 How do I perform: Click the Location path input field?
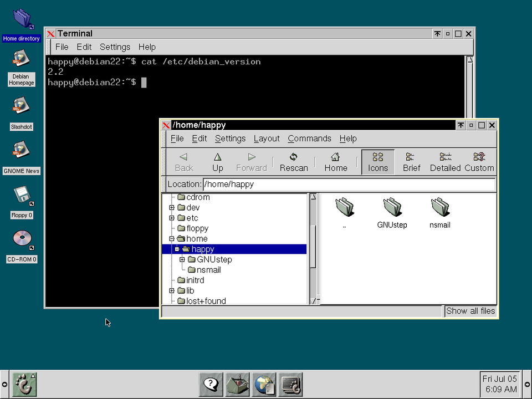[x=349, y=184]
